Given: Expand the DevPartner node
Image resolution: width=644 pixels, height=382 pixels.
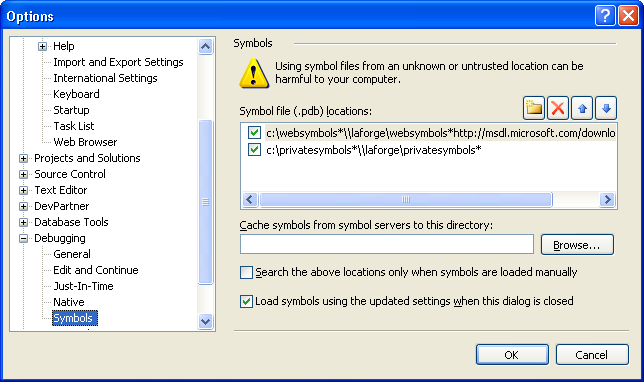Looking at the screenshot, I should (x=23, y=206).
